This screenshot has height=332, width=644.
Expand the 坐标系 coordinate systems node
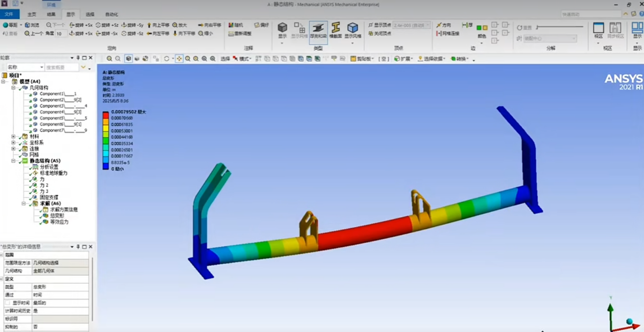pyautogui.click(x=13, y=143)
